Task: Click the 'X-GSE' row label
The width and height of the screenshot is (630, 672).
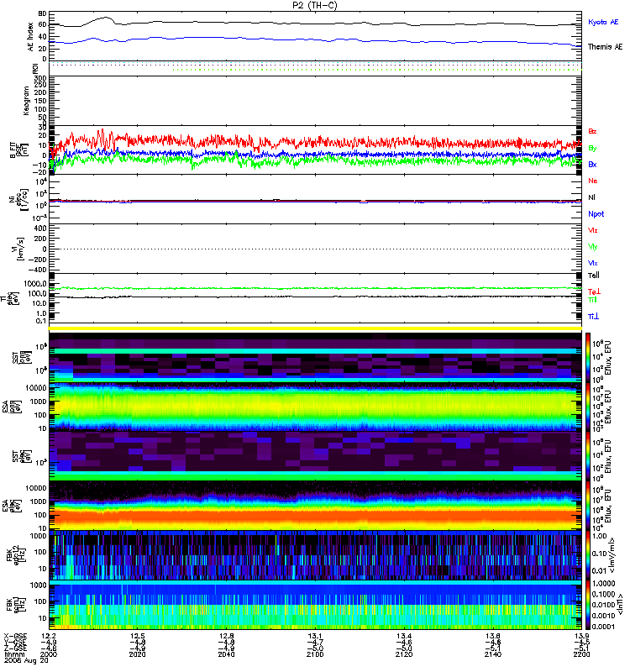Action: click(15, 636)
